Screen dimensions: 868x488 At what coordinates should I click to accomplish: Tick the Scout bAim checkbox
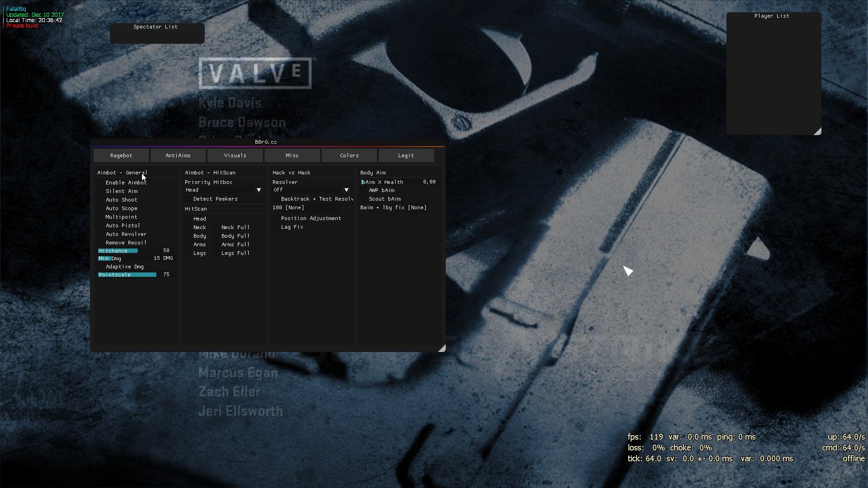tap(364, 199)
